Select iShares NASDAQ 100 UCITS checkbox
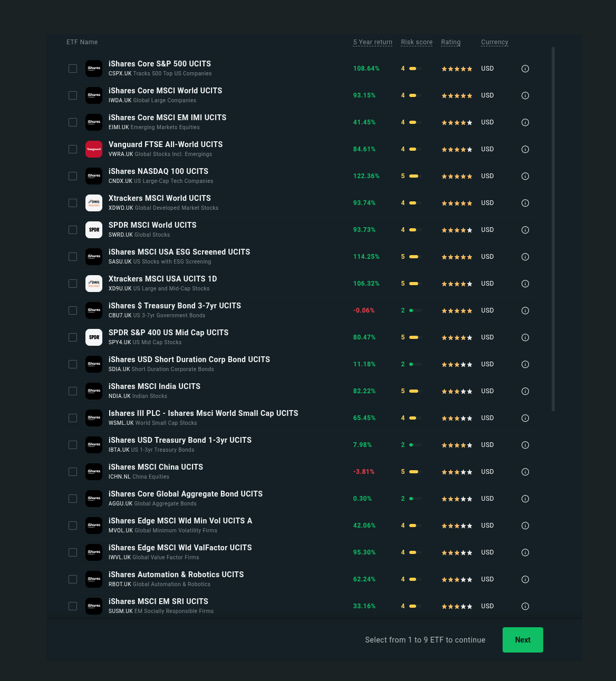This screenshot has height=681, width=616. click(73, 176)
